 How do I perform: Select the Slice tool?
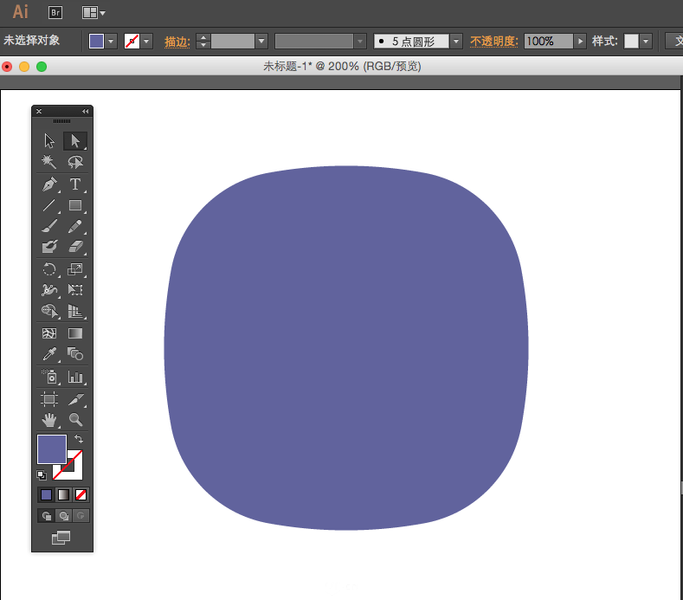[75, 399]
